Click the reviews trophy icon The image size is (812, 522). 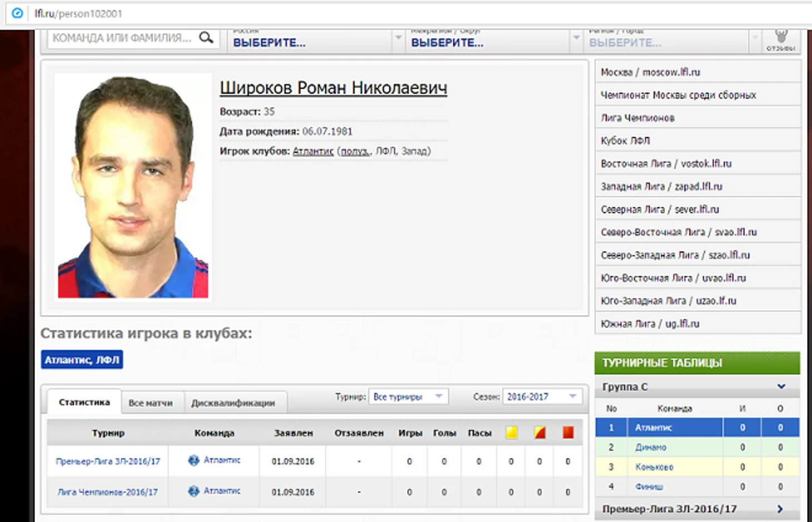(x=781, y=37)
